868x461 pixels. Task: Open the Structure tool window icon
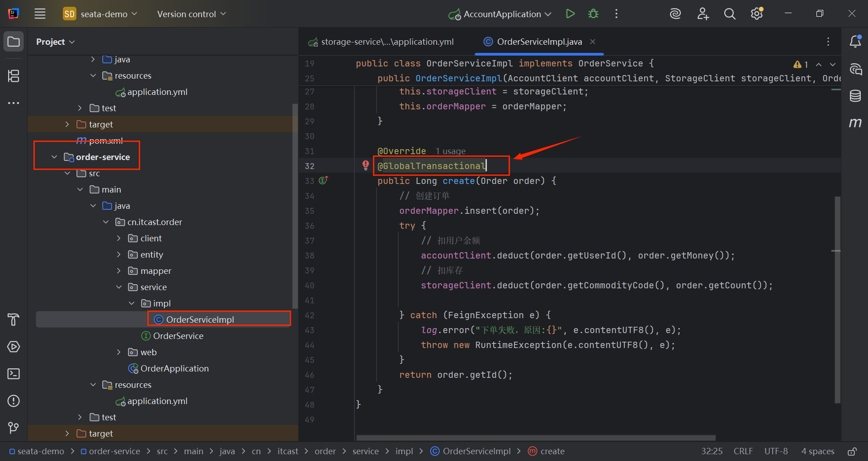click(x=14, y=76)
